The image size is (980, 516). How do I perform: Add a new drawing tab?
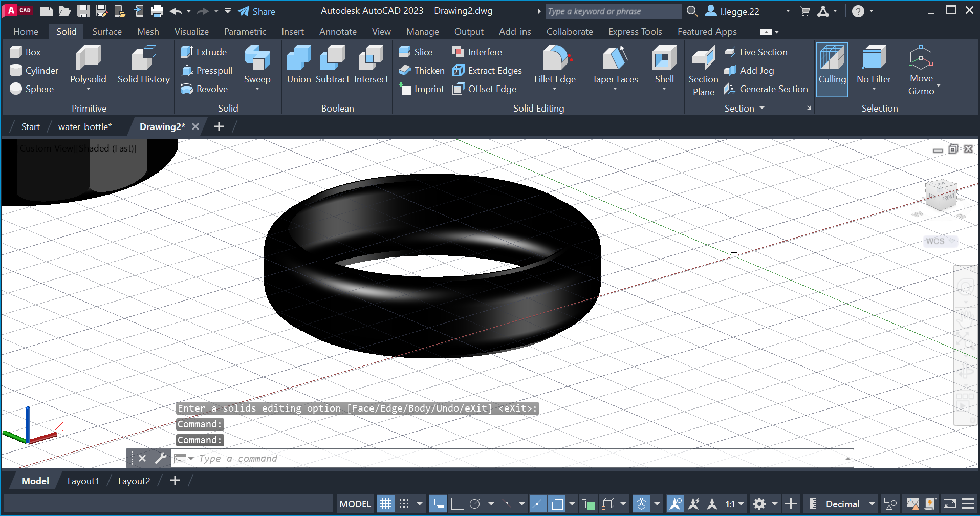(219, 126)
